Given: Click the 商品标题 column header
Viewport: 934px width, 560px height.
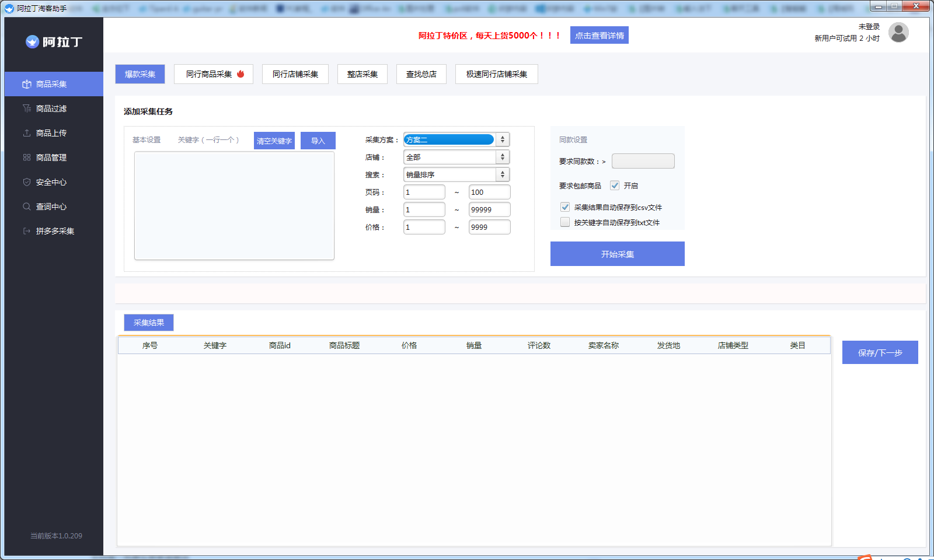Looking at the screenshot, I should [344, 345].
